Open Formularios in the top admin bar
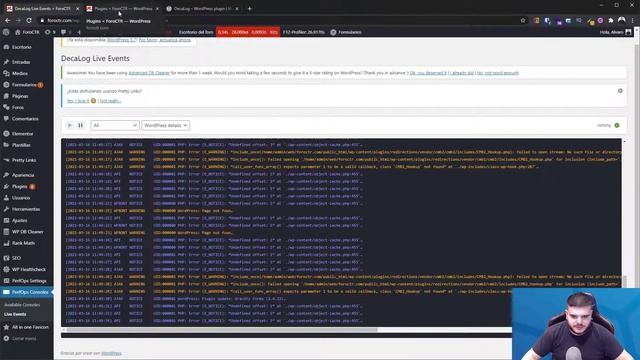Image resolution: width=640 pixels, height=360 pixels. tap(346, 32)
